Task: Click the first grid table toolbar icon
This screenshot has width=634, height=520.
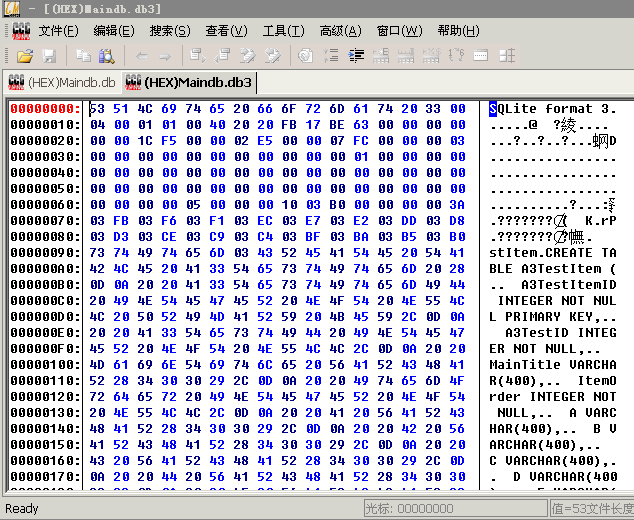Action: click(x=381, y=56)
